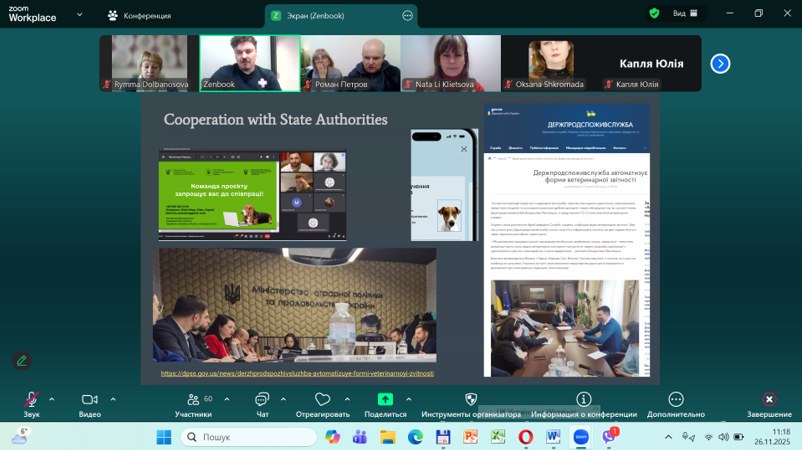803x450 pixels.
Task: Open Инструменты организатора shield icon
Action: tap(471, 400)
